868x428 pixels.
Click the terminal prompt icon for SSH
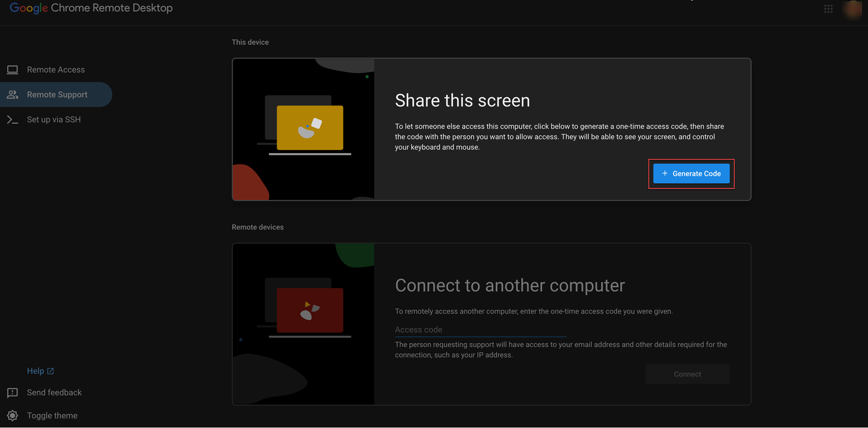[x=12, y=120]
